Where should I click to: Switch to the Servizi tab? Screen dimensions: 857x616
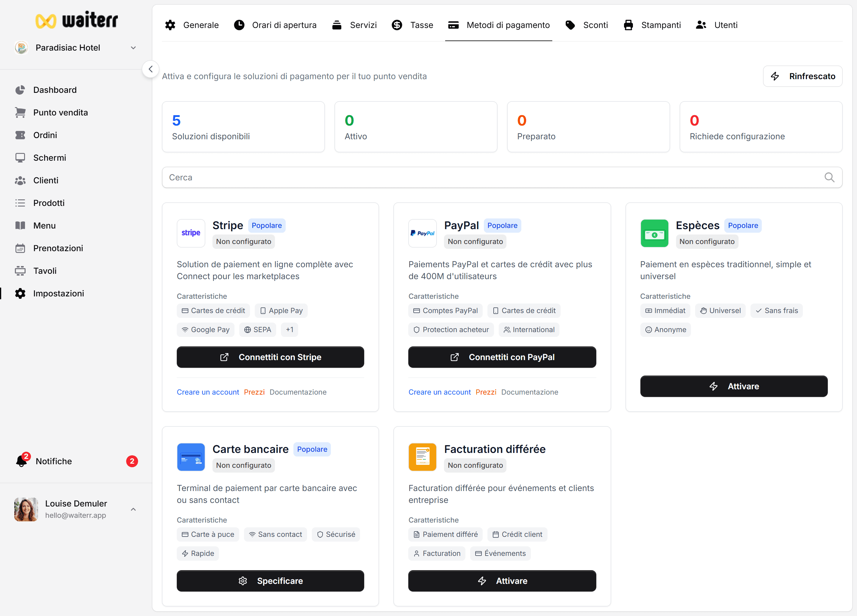pos(354,25)
